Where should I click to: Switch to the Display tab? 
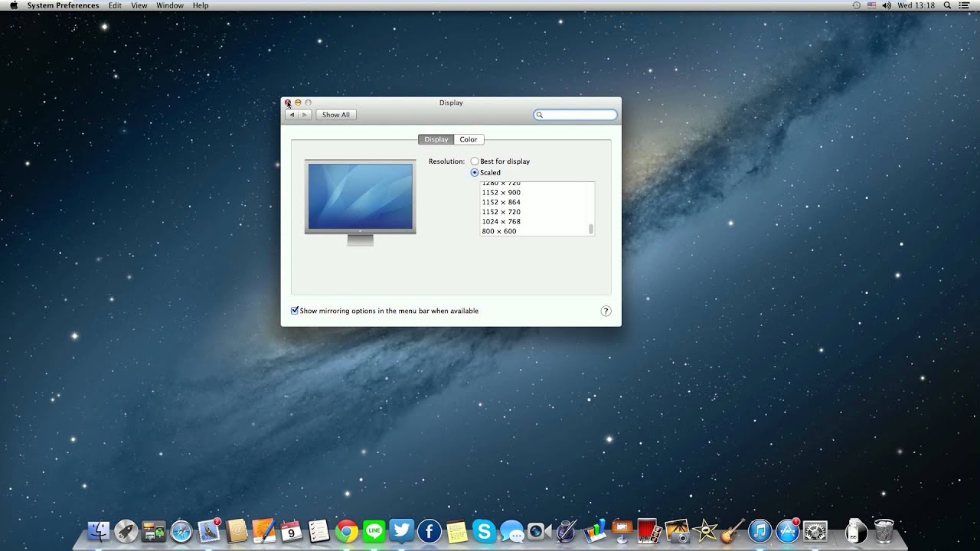(x=436, y=139)
